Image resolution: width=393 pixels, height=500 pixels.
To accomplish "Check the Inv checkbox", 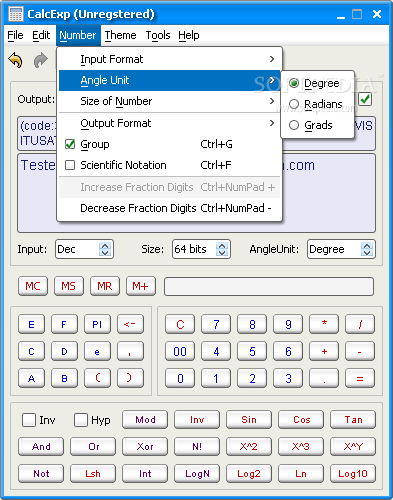I will (x=29, y=420).
